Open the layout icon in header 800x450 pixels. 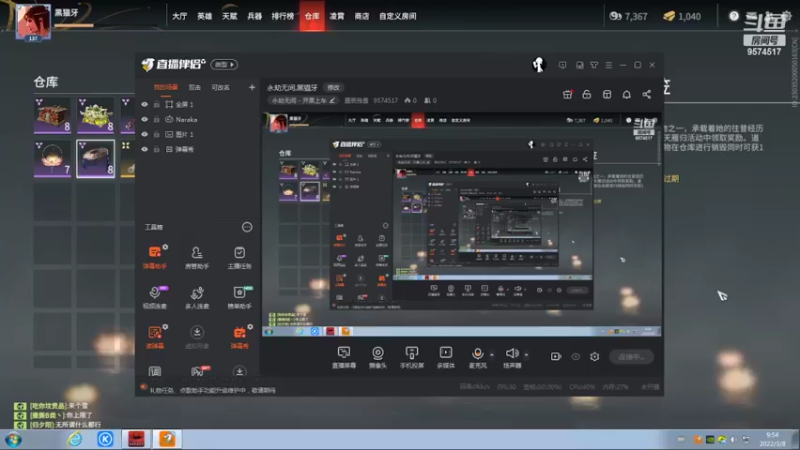pyautogui.click(x=607, y=94)
